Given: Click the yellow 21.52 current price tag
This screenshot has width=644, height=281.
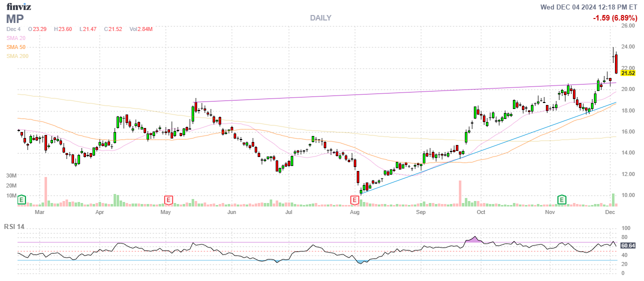Looking at the screenshot, I should pyautogui.click(x=627, y=73).
